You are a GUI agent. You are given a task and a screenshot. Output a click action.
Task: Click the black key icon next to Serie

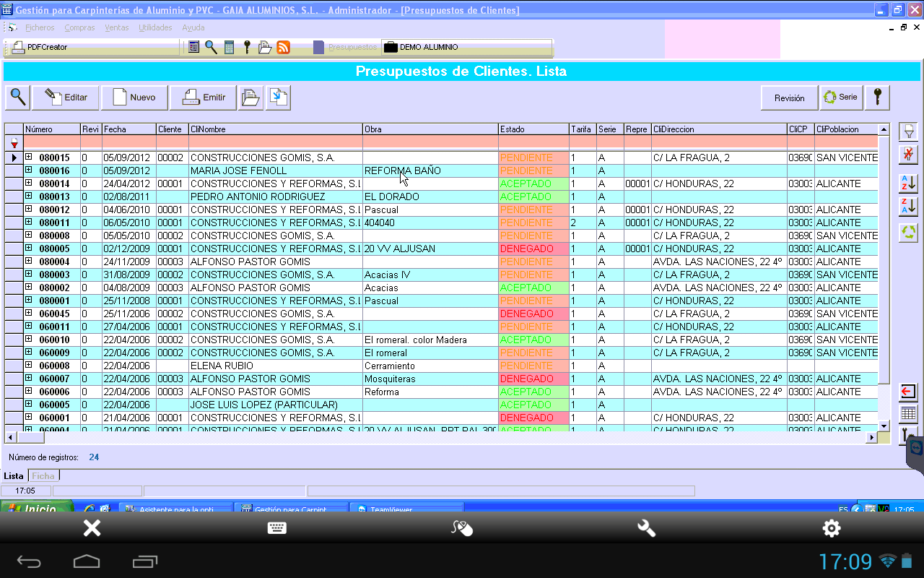coord(877,98)
